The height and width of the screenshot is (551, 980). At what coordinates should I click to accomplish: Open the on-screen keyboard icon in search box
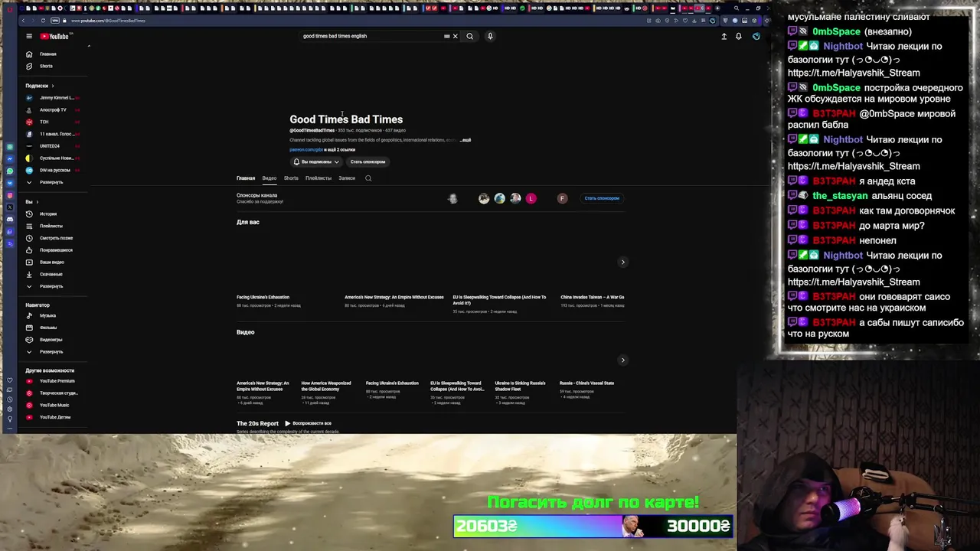coord(446,36)
